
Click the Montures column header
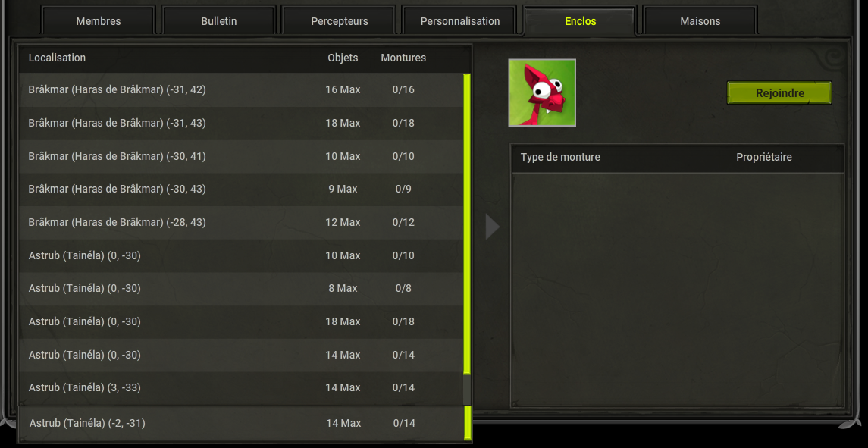403,58
